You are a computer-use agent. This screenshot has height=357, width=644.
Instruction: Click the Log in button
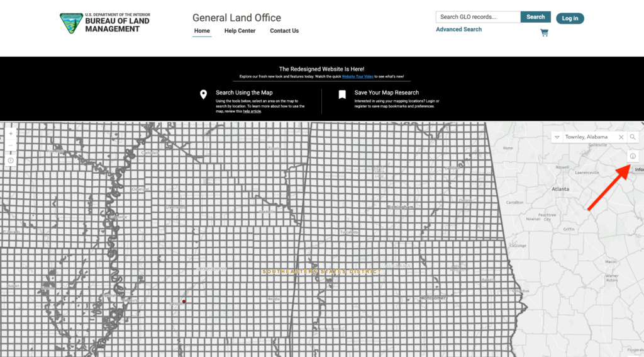570,18
